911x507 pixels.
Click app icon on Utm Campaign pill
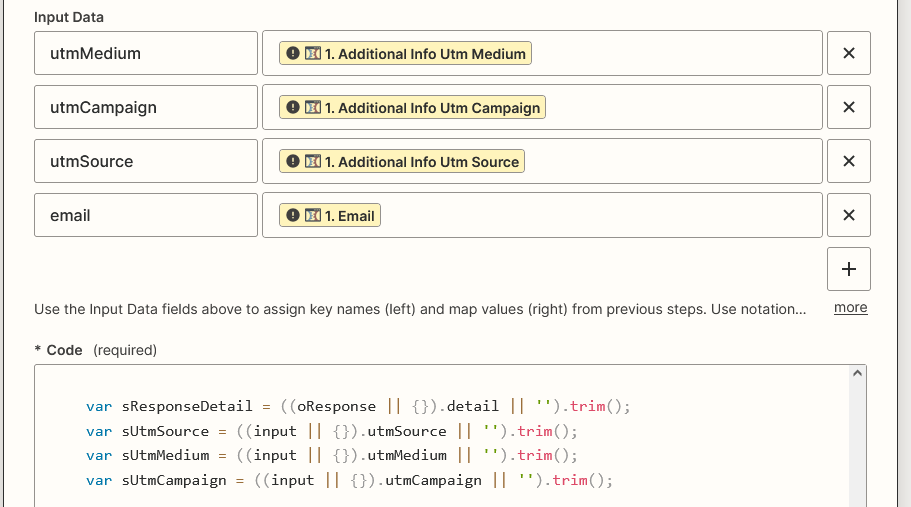coord(313,107)
